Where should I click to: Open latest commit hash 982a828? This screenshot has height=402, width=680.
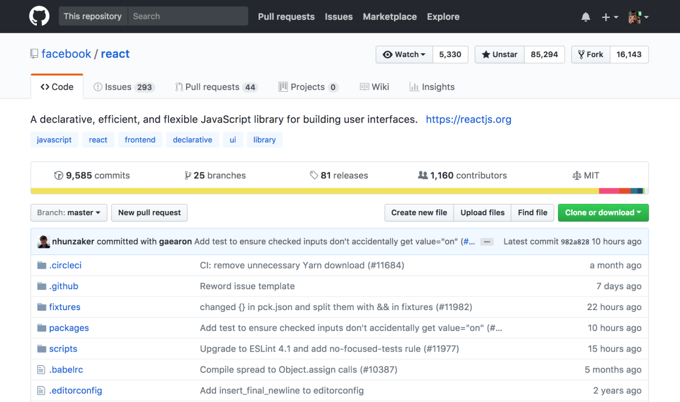[575, 242]
